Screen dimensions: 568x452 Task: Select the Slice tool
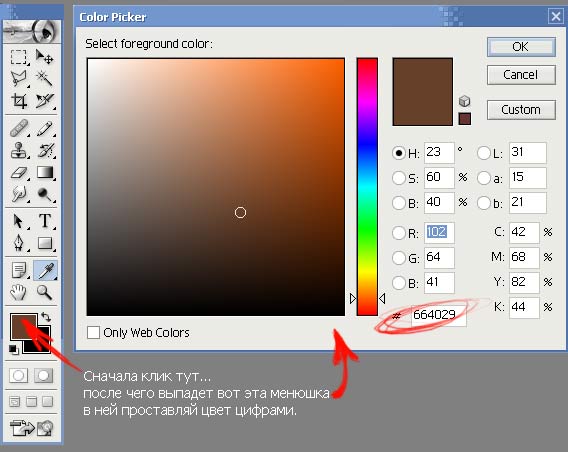tap(45, 101)
